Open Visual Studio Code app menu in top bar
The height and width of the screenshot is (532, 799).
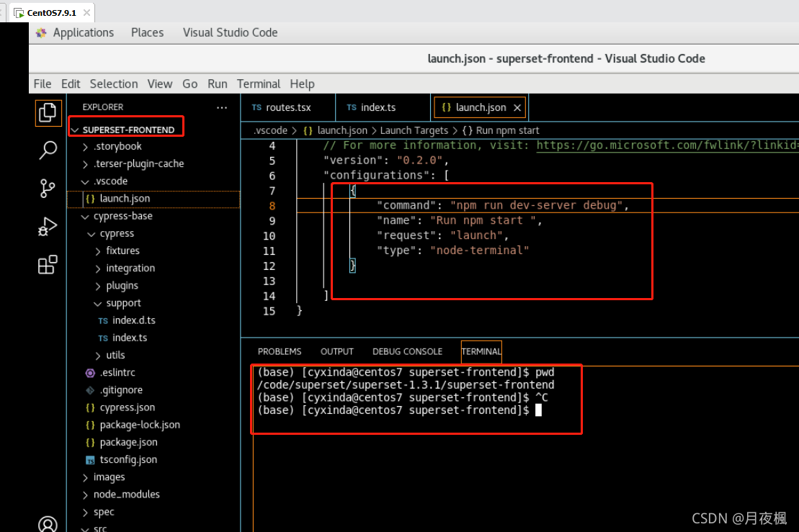[230, 33]
